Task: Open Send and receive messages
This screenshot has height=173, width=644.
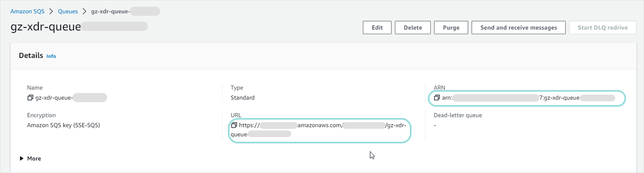Action: point(518,28)
